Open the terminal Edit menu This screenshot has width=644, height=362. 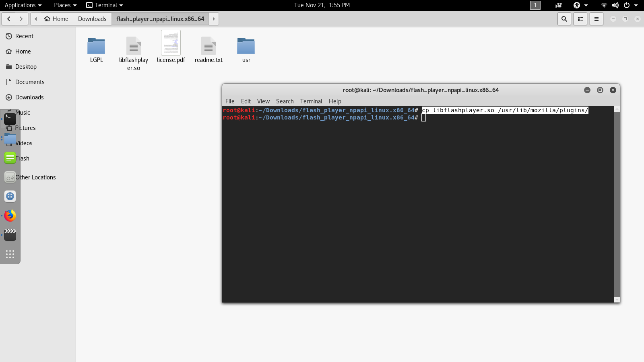(246, 101)
